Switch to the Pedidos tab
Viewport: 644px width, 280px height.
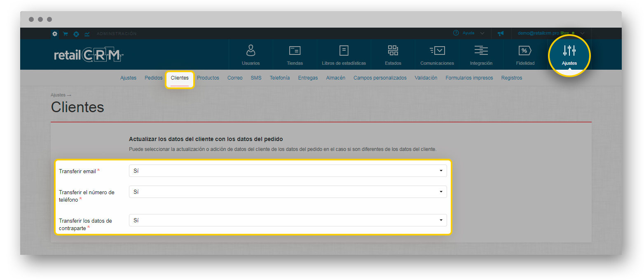pyautogui.click(x=153, y=78)
